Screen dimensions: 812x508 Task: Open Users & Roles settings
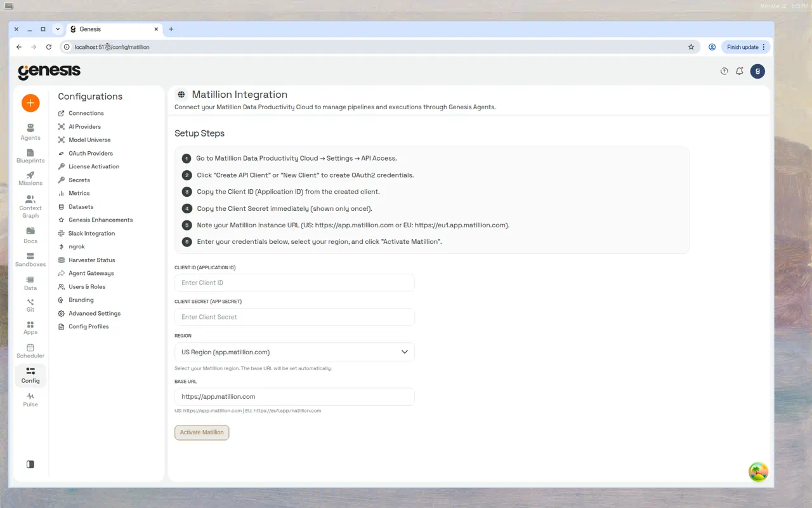(81, 286)
